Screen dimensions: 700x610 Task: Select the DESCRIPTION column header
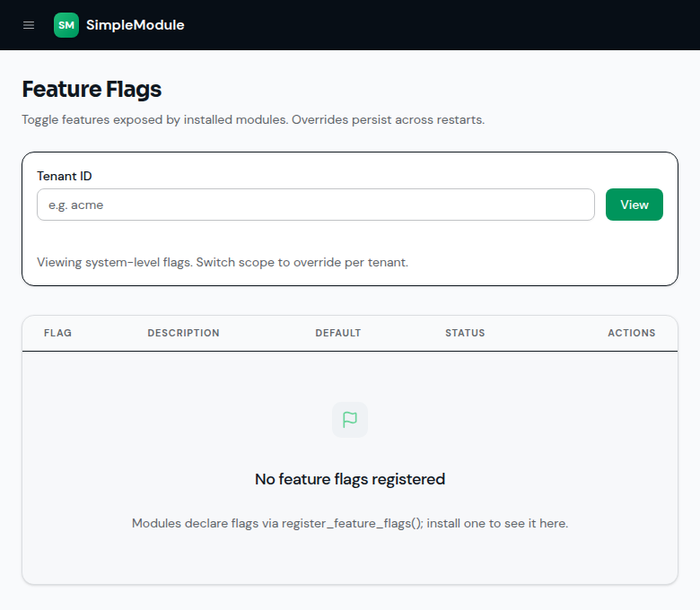click(183, 333)
